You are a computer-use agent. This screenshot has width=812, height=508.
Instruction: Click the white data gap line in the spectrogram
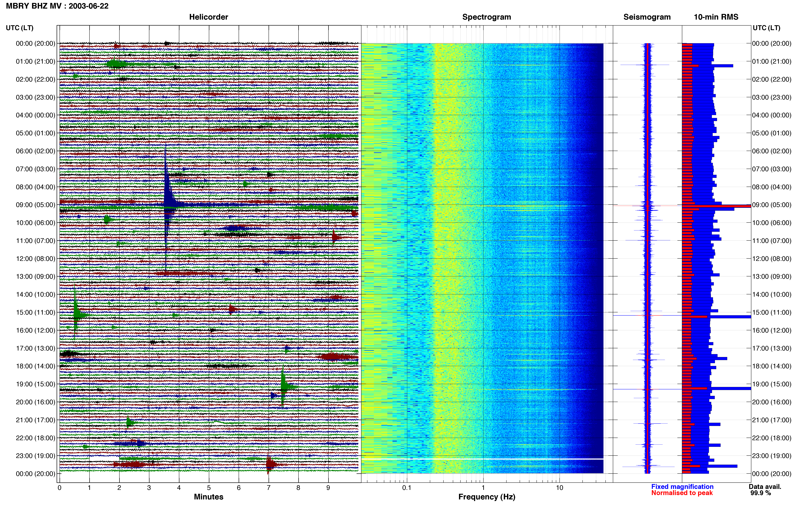click(x=483, y=459)
